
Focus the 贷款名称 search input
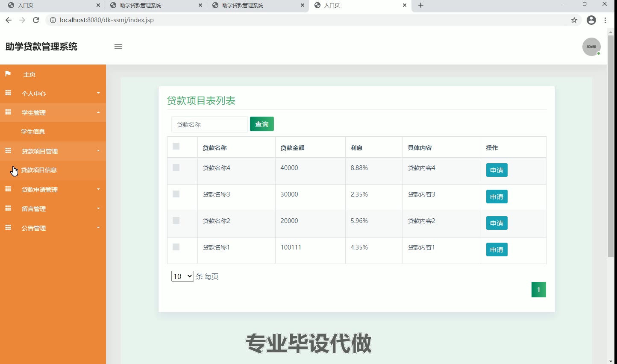(x=209, y=124)
